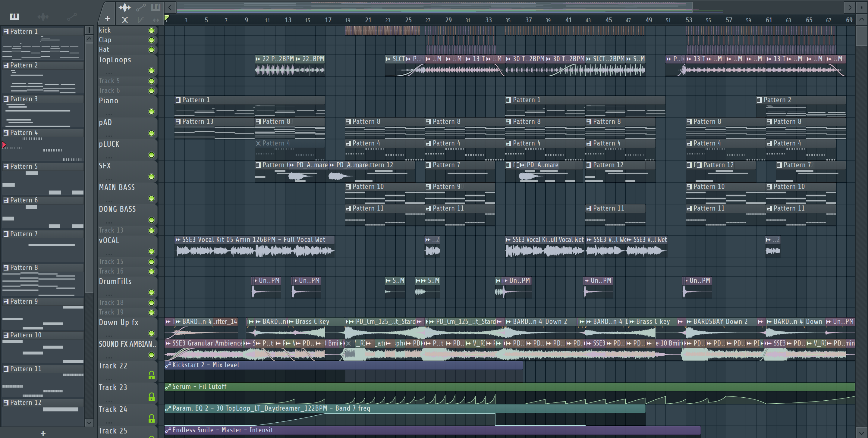Jump to bar 49 on the timeline ruler

click(649, 20)
